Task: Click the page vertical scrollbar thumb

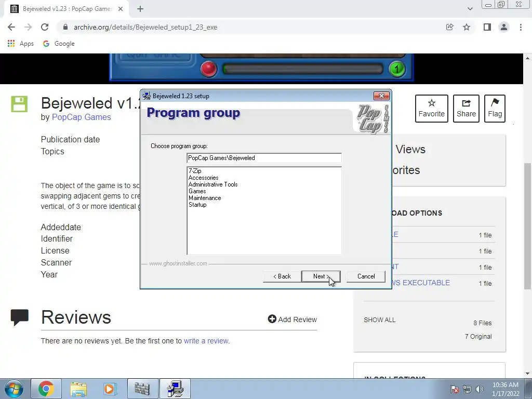Action: point(528,226)
